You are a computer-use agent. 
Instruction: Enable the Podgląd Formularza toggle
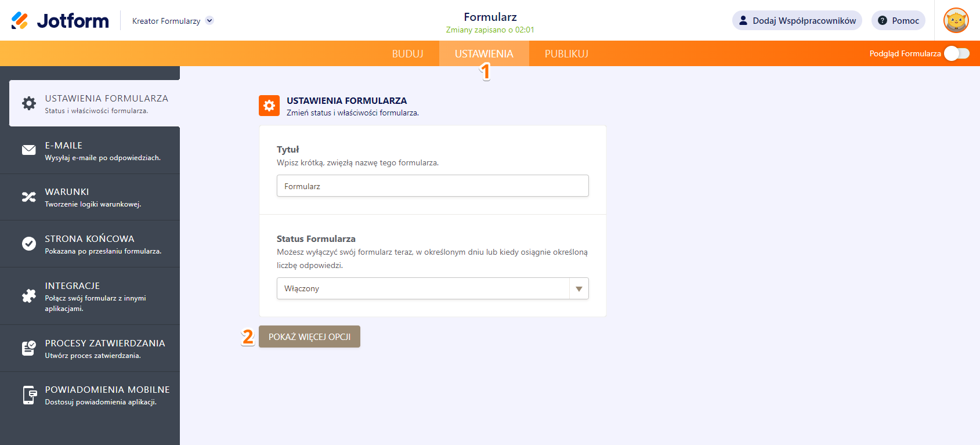pyautogui.click(x=956, y=53)
